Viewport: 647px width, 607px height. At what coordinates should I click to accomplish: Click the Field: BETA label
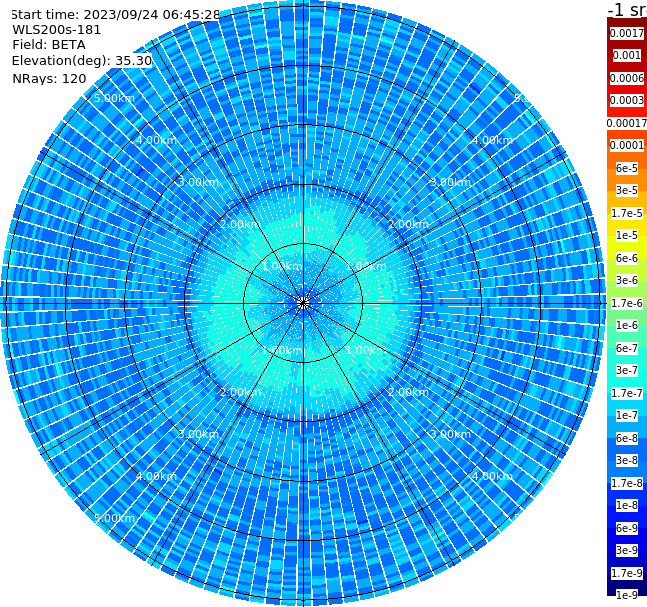(49, 45)
